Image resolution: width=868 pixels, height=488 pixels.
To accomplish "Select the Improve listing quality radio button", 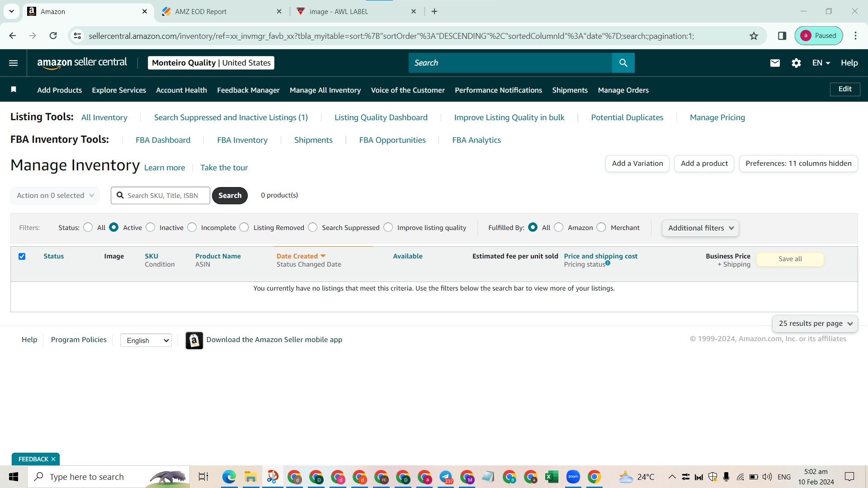I will [x=388, y=227].
